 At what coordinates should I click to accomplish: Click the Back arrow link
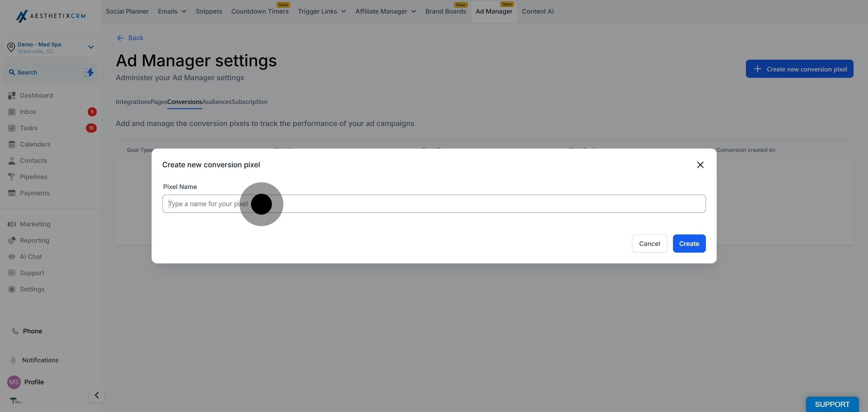click(x=130, y=38)
